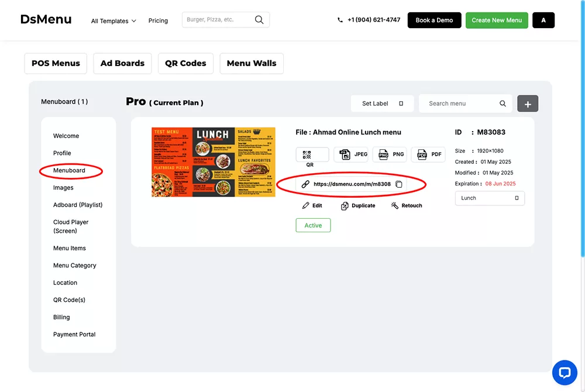Click the Create New Menu button
This screenshot has height=392, width=585.
tap(497, 20)
